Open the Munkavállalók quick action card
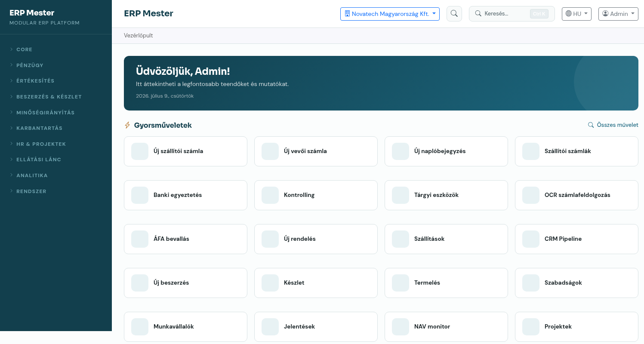This screenshot has width=644, height=344. (x=185, y=327)
